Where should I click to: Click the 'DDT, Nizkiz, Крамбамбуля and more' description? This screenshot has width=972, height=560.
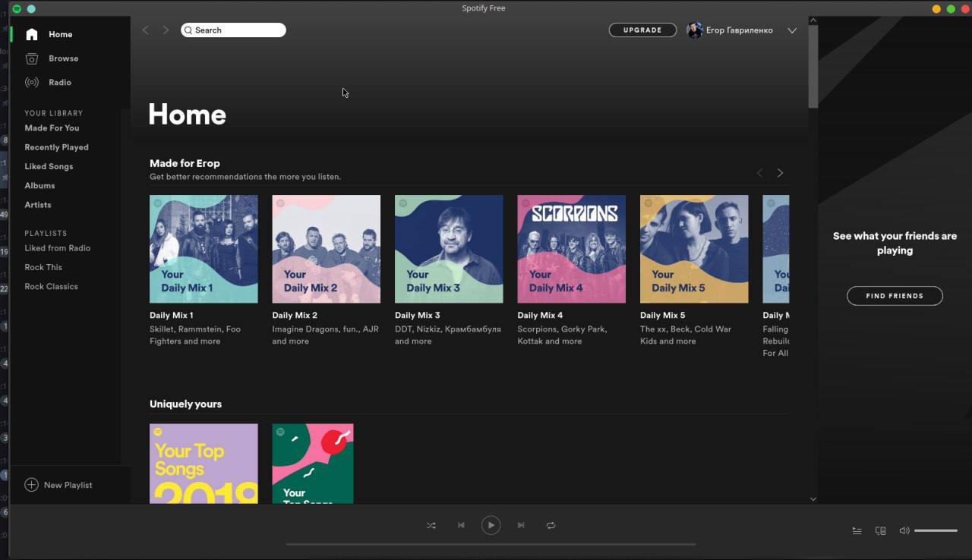point(448,335)
